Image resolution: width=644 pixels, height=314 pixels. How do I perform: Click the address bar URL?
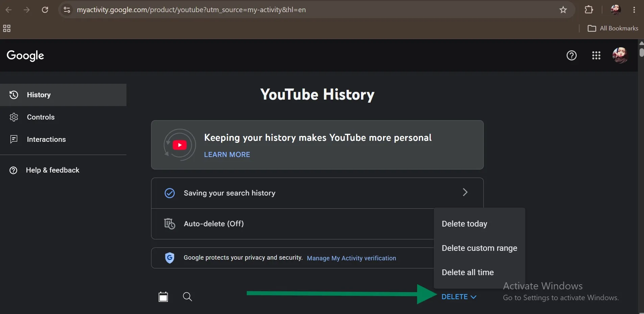click(191, 10)
